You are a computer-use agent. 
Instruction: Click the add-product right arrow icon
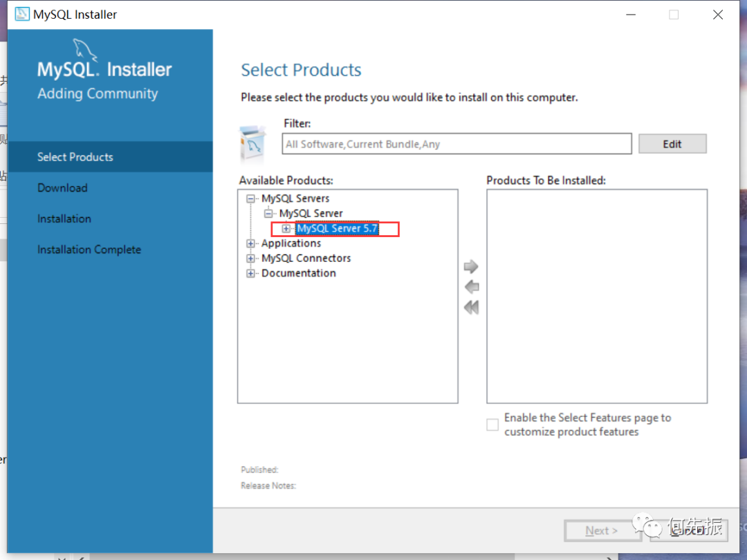coord(471,267)
